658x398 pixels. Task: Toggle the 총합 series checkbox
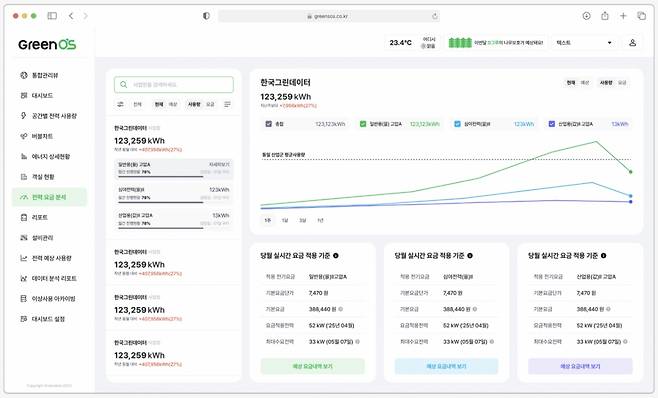(269, 124)
